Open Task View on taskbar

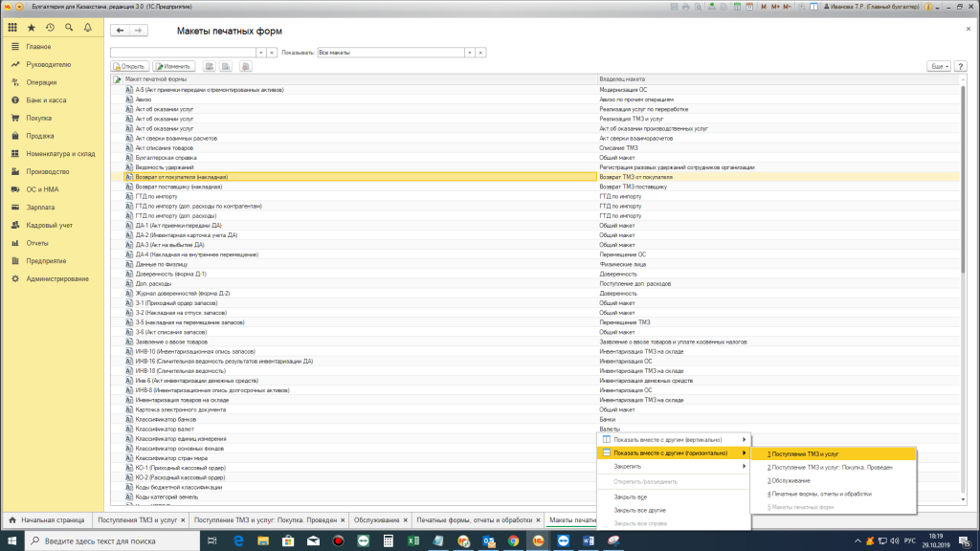212,540
